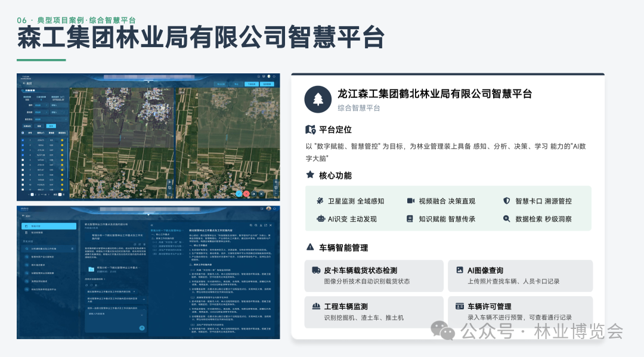Close the document panel in bottom screenshot
The image size is (644, 357).
[271, 225]
